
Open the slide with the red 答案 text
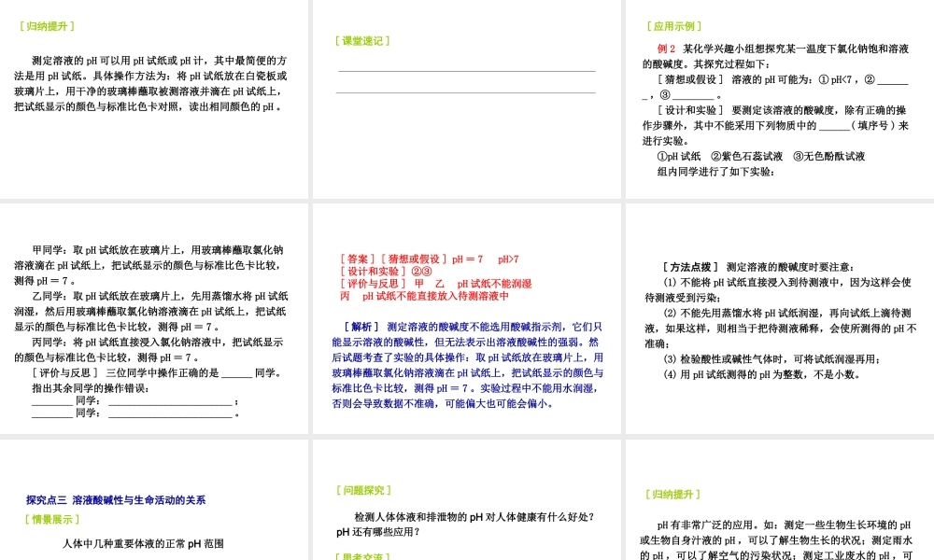466,318
